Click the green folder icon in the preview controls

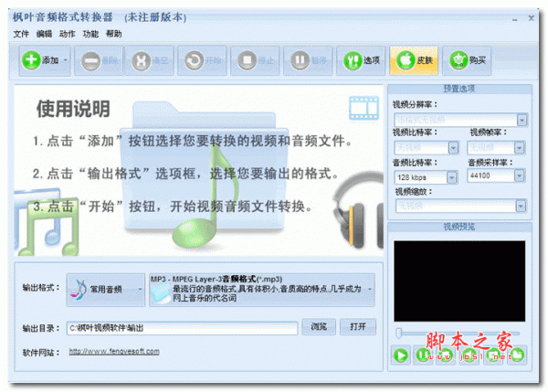point(517,355)
